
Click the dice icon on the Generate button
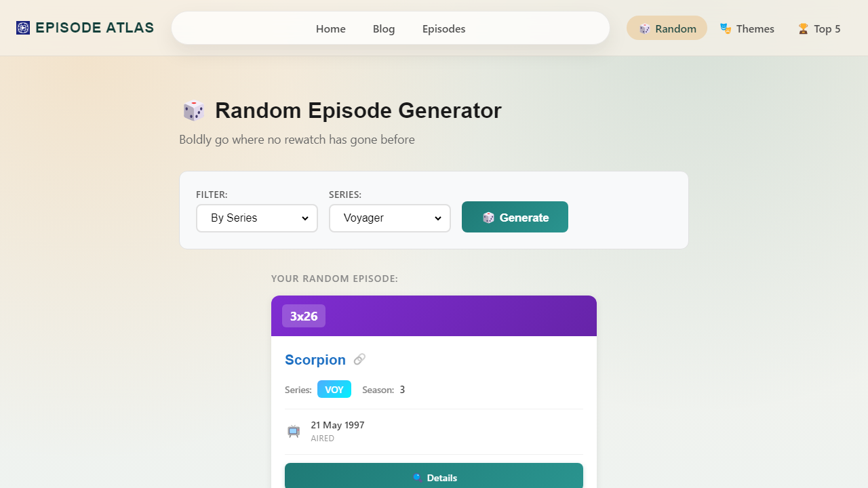coord(488,217)
